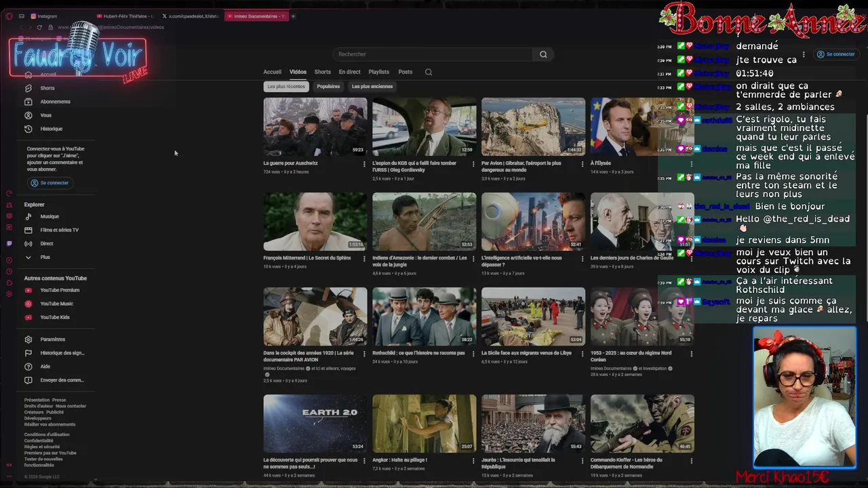Open Nous contacter footer link
The image size is (868, 488).
(71, 406)
